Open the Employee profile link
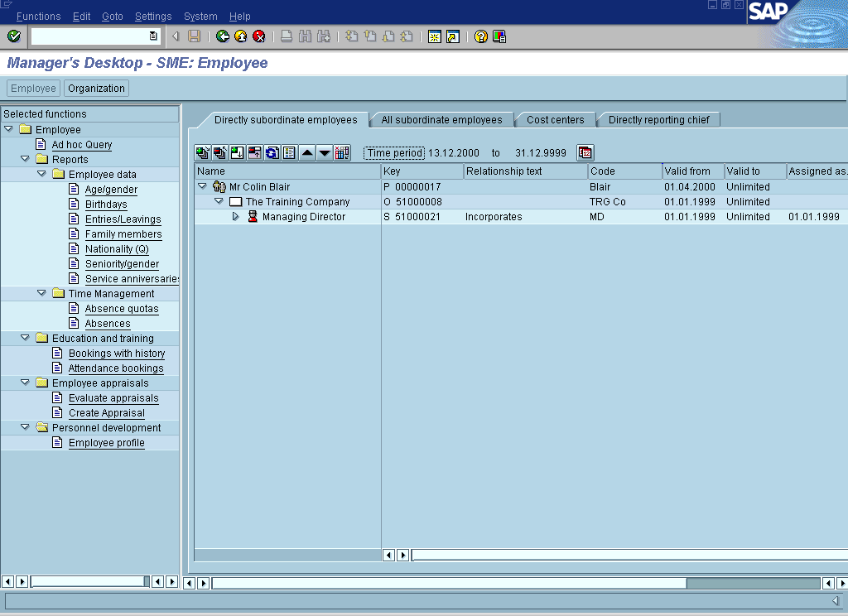Image resolution: width=848 pixels, height=616 pixels. tap(107, 442)
